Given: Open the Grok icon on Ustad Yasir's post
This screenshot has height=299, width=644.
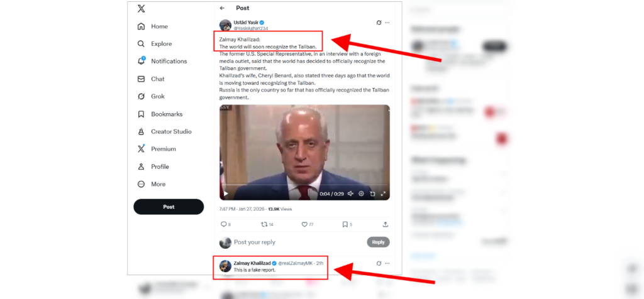Looking at the screenshot, I should point(379,23).
